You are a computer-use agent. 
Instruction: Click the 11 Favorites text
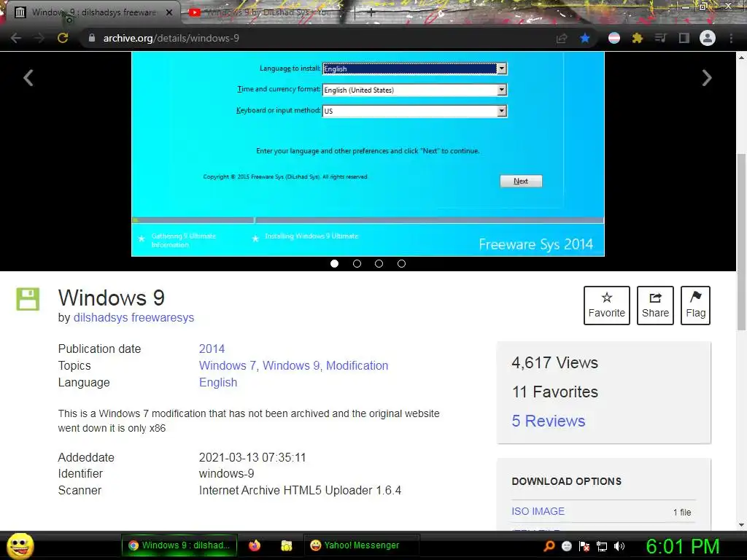[x=554, y=392]
